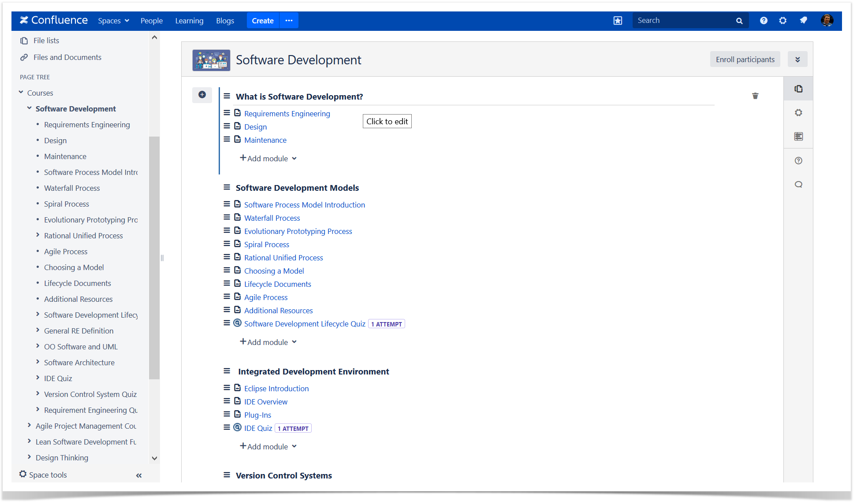Expand the Software Development Lifecycle tree item
This screenshot has width=857, height=504.
click(x=37, y=315)
